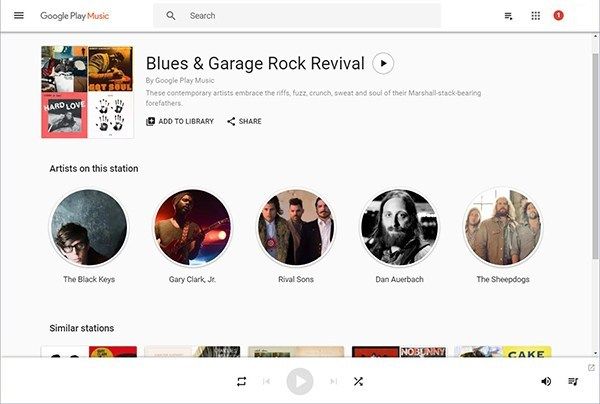Mute the volume speaker icon

point(546,381)
